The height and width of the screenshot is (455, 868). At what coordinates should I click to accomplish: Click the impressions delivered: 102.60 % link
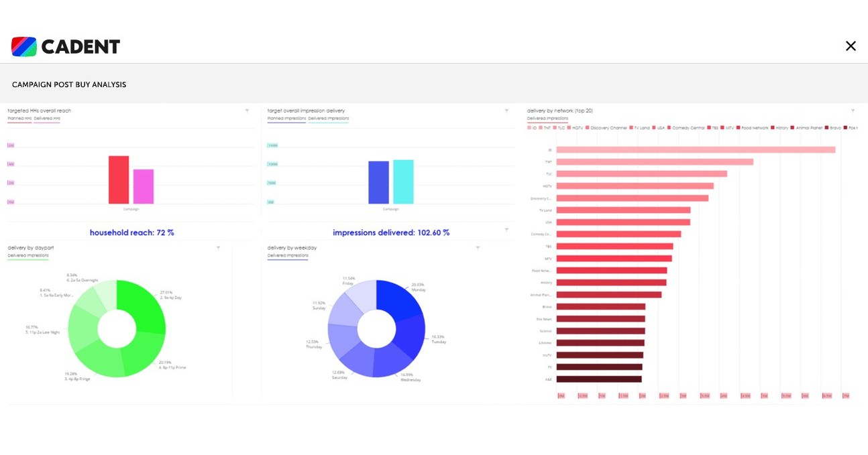[x=390, y=233]
